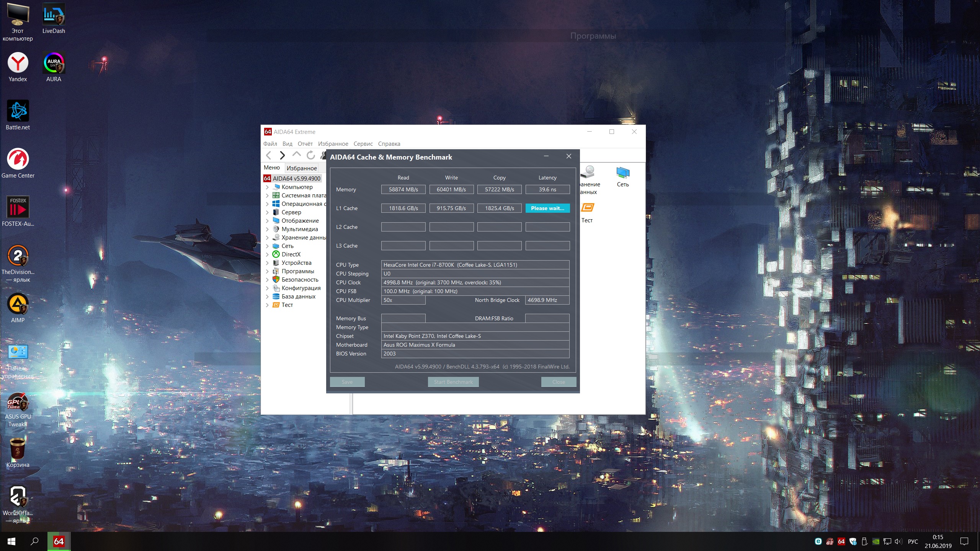This screenshot has height=551, width=980.
Task: Open the Сервис menu
Action: click(363, 144)
